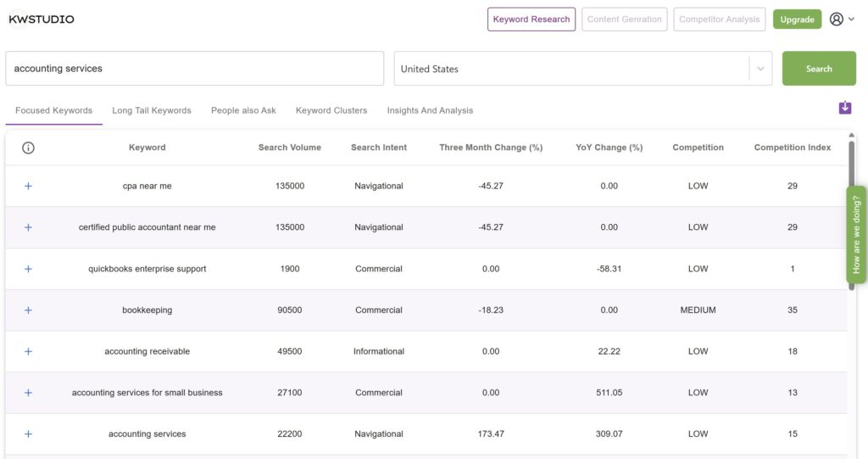Click the keyword 'bookkeeping'
The width and height of the screenshot is (868, 459).
pos(147,310)
